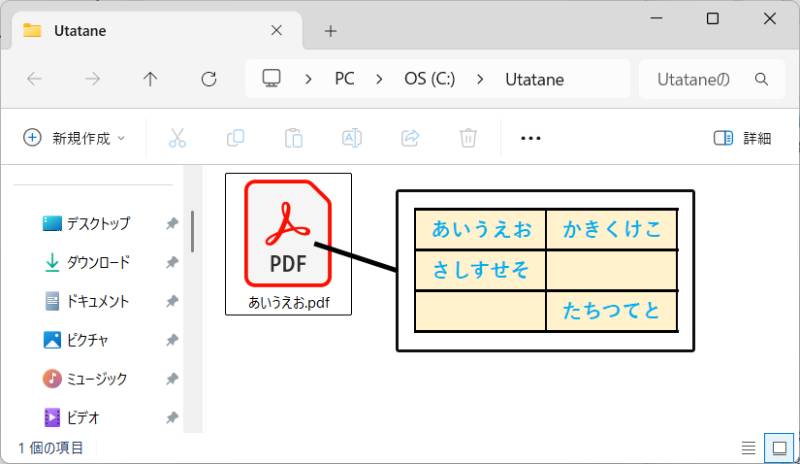Open ビデオ in the sidebar
Screen dimensions: 800x464
tap(71, 418)
